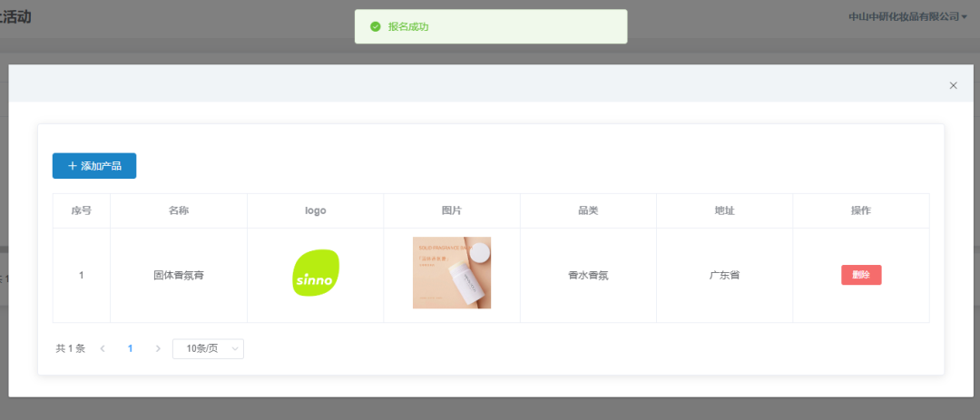
Task: Go to the next page arrow
Action: (x=158, y=348)
